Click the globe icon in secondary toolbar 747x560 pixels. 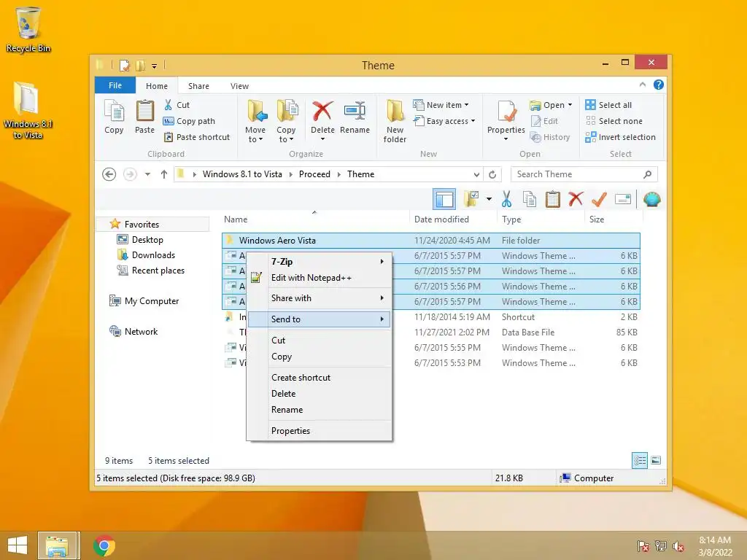tap(651, 199)
